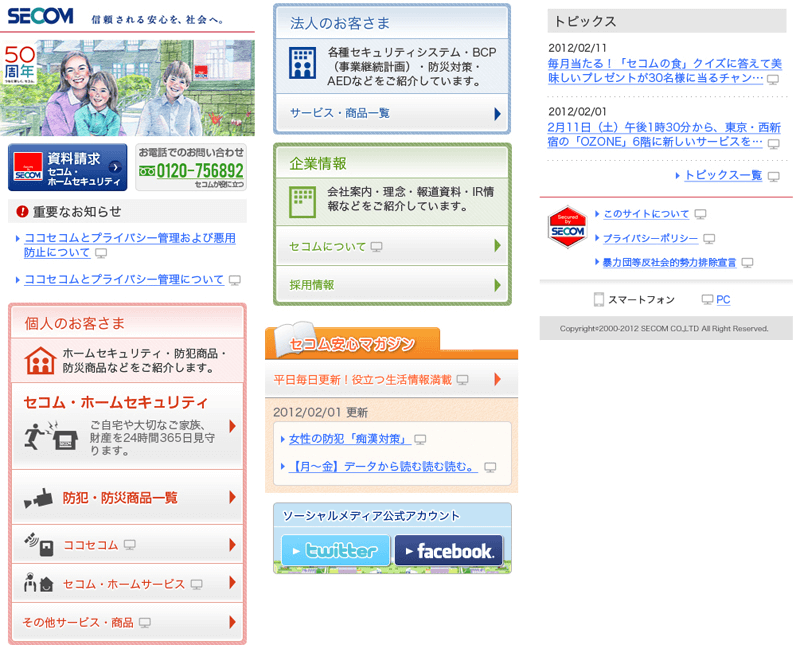Click the smartphone icon beside スマートフォン

(599, 299)
